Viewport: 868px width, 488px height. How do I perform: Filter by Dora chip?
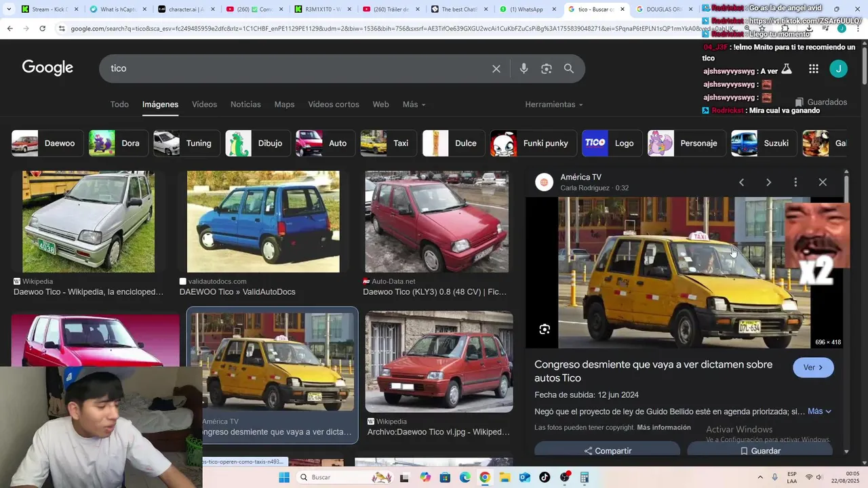tap(118, 143)
